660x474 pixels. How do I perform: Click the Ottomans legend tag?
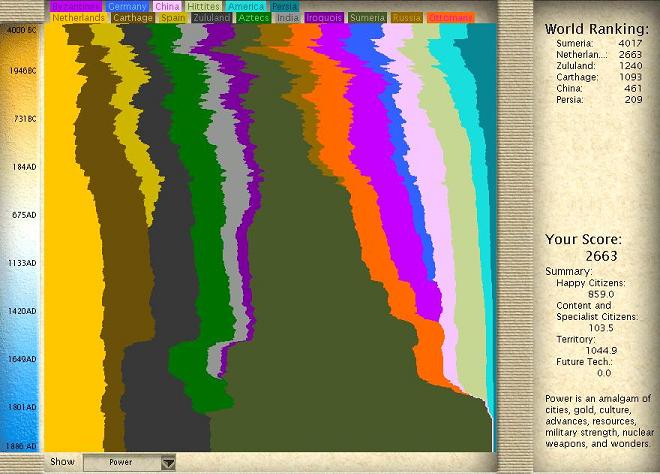pos(450,18)
